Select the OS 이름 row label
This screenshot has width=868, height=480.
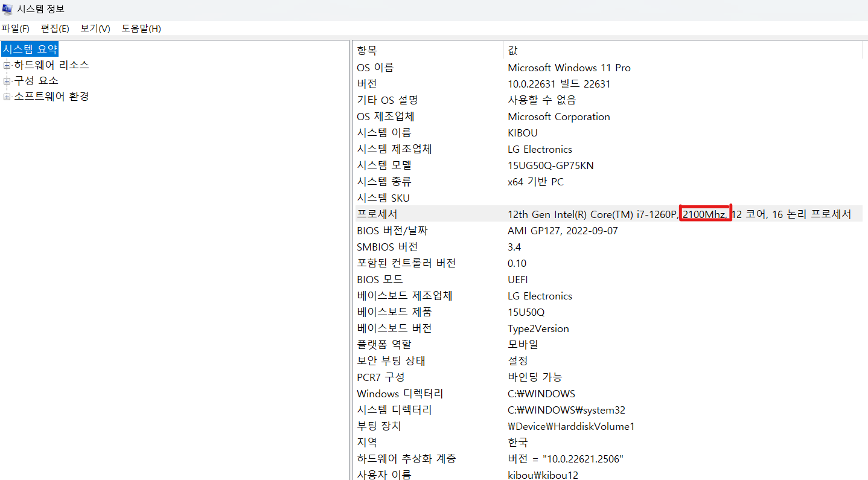coord(375,68)
